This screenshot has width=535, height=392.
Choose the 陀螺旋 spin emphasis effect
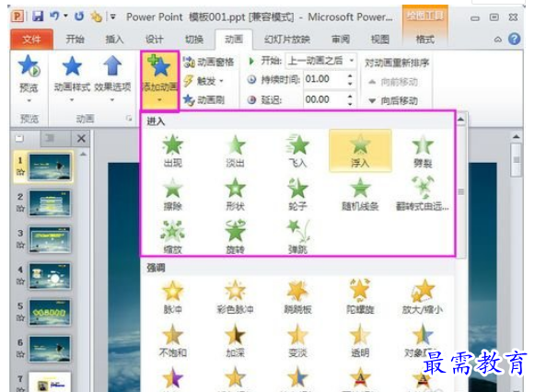pos(360,297)
